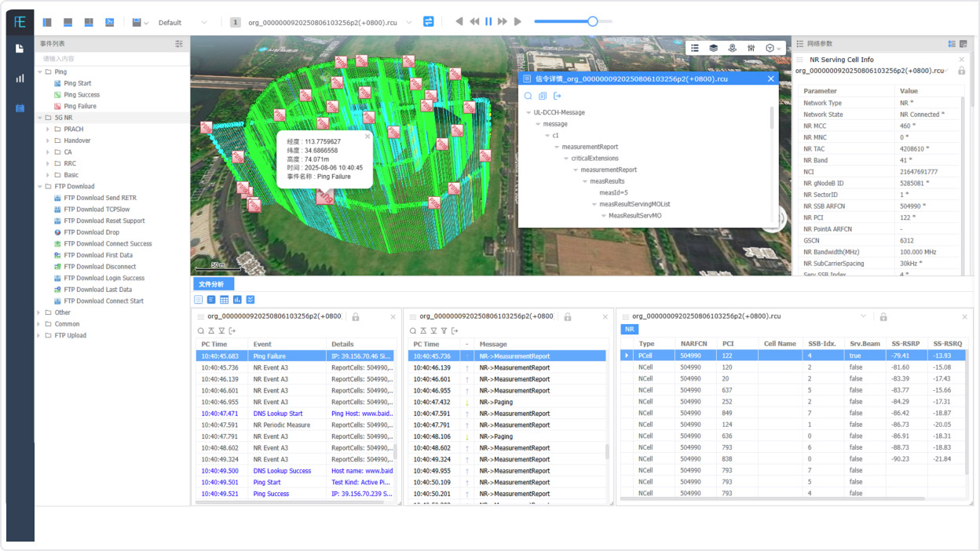
Task: Open event list filter settings icon
Action: click(179, 44)
